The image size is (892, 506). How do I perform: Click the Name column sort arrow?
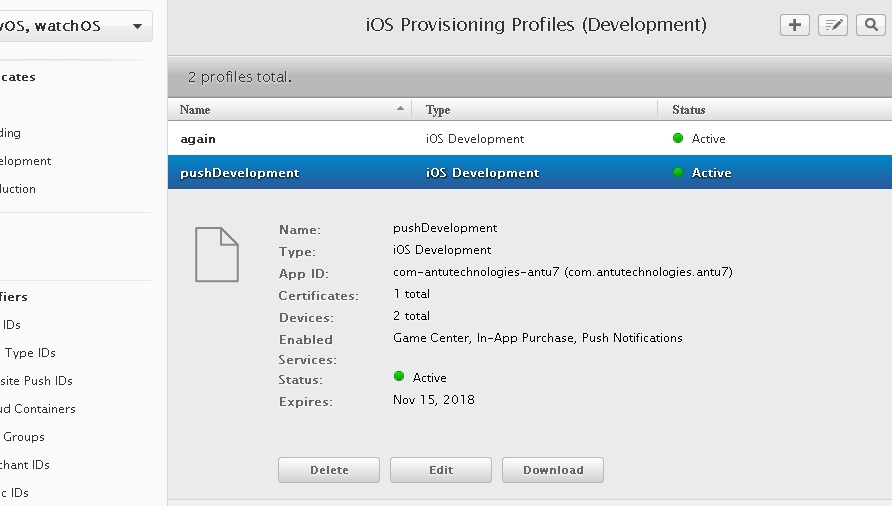[400, 108]
